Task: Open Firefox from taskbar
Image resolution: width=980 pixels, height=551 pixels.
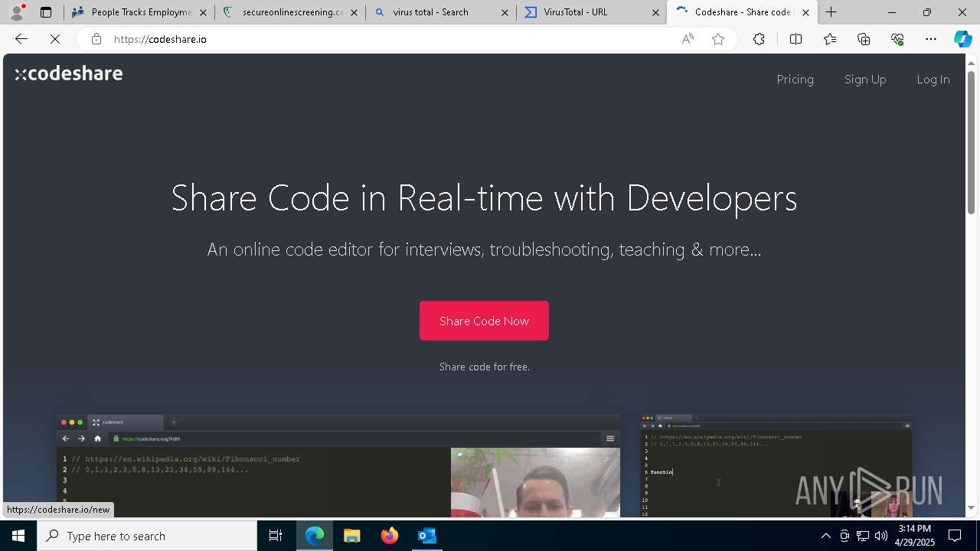Action: [x=389, y=536]
